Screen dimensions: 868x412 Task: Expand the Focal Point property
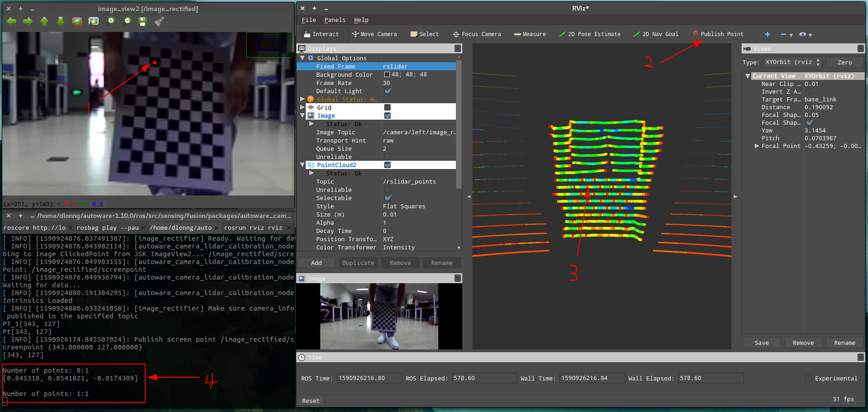click(x=757, y=146)
